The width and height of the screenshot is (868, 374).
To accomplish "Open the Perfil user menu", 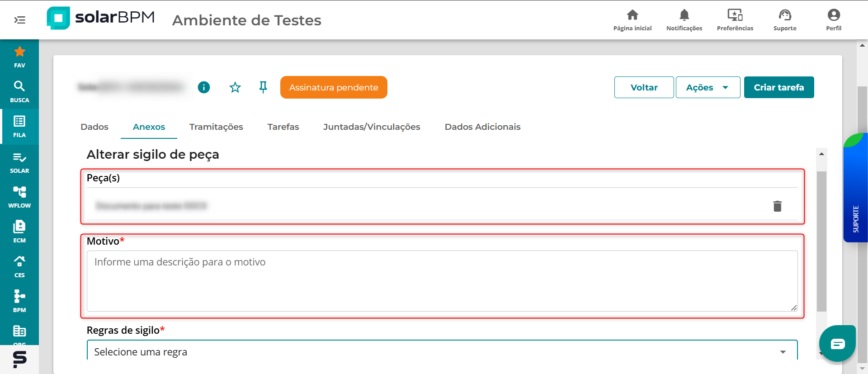I will tap(833, 20).
